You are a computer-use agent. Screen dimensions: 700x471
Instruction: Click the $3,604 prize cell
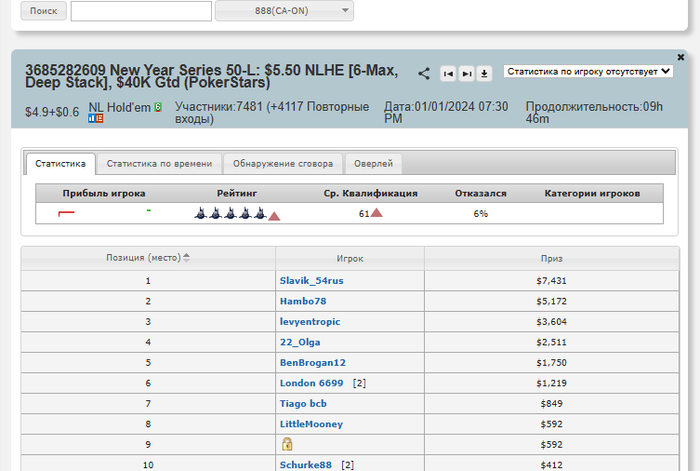coord(552,322)
